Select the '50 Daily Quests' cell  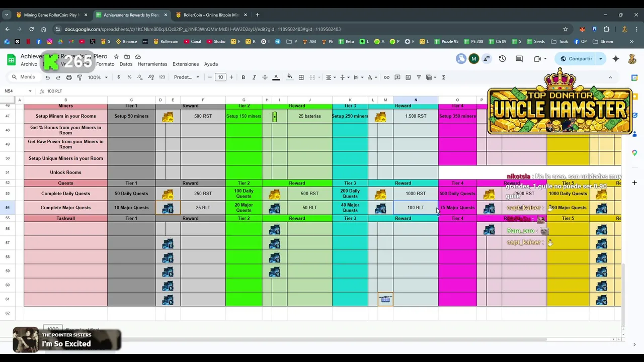(131, 194)
